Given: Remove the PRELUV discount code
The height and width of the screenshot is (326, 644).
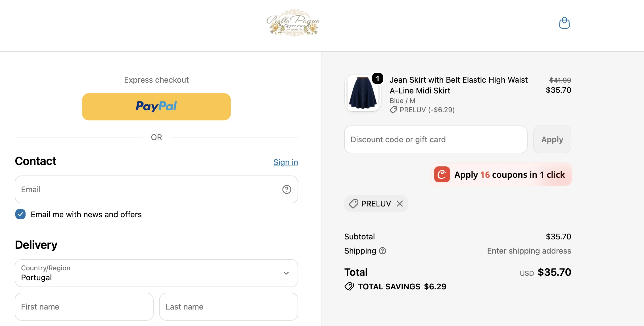Looking at the screenshot, I should (x=400, y=204).
